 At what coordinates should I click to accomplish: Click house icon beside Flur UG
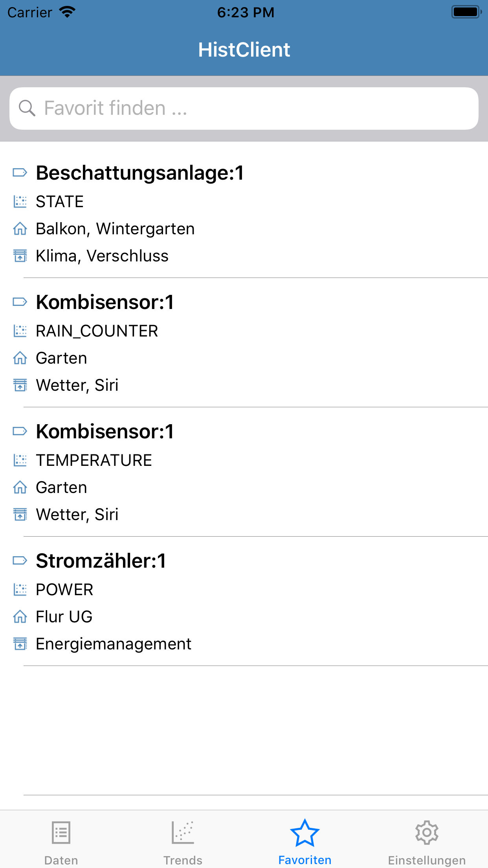pyautogui.click(x=20, y=616)
